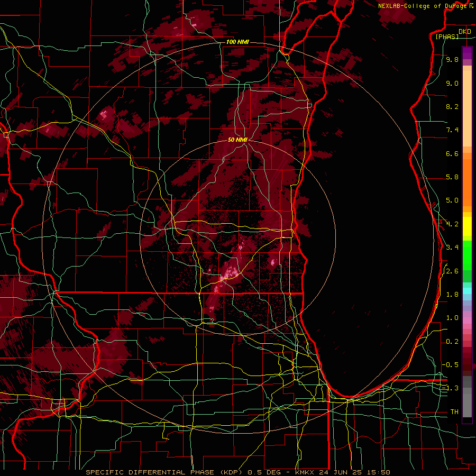Viewport: 476px width, 476px height.
Task: Click the 9.0 scale value
Action: point(452,83)
